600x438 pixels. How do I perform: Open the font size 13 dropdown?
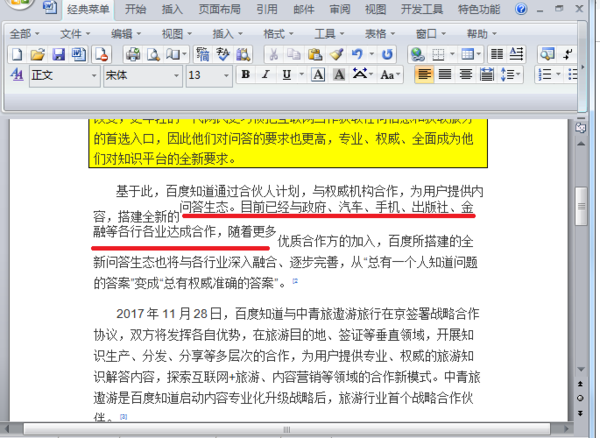[226, 75]
